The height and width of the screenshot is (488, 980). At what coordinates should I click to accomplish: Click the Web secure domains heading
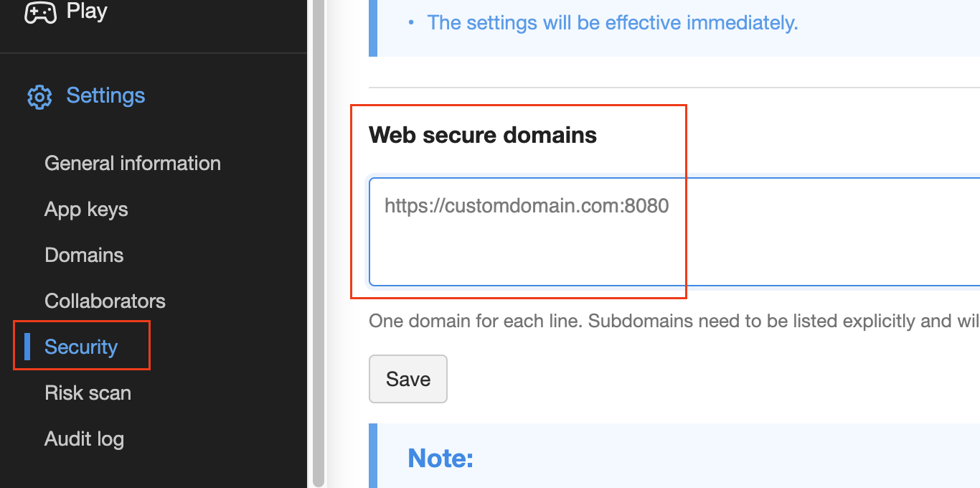pyautogui.click(x=482, y=135)
